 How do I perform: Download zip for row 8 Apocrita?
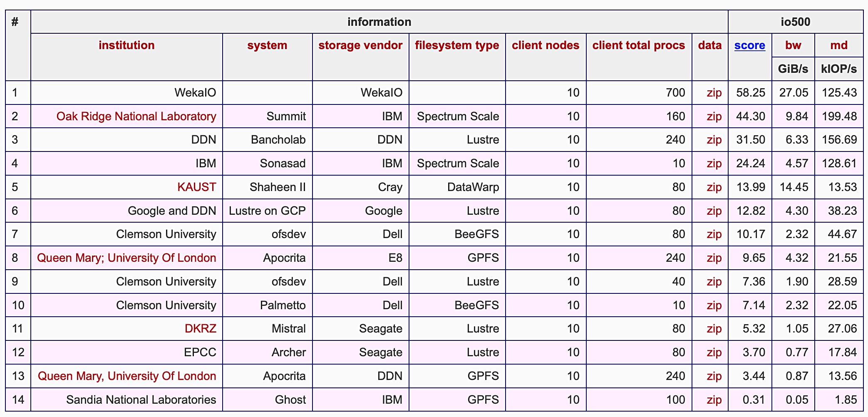coord(714,258)
